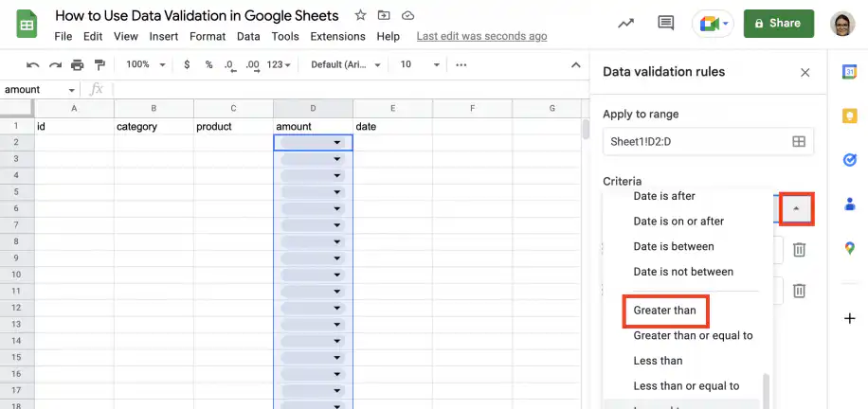This screenshot has width=868, height=409.
Task: Open the View menu
Action: (x=126, y=37)
